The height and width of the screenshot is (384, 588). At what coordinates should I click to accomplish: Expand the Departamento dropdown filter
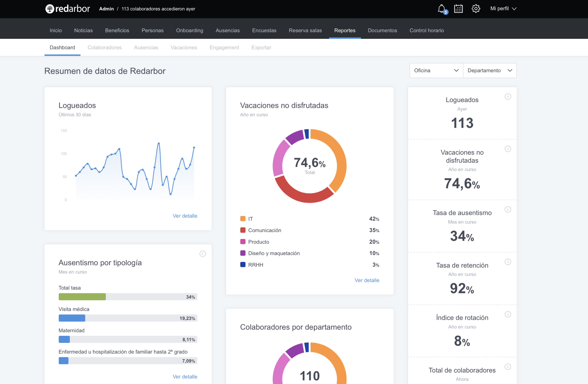click(490, 70)
